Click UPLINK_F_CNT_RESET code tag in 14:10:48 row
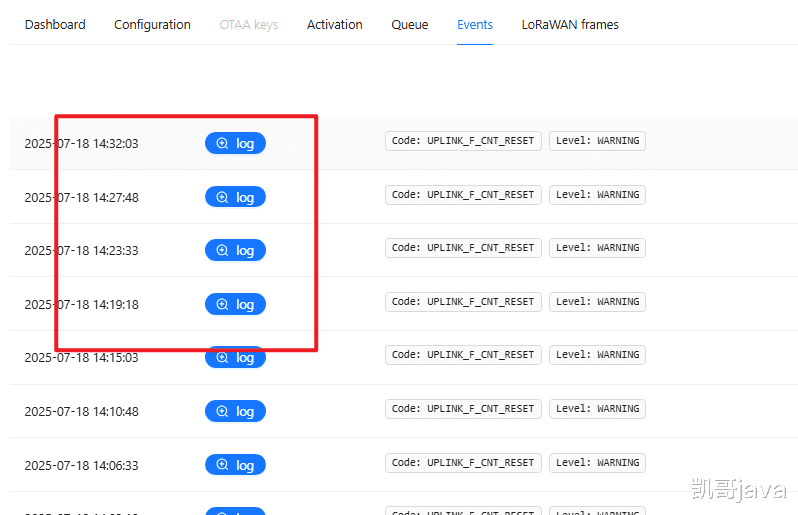The image size is (798, 515). pos(463,409)
